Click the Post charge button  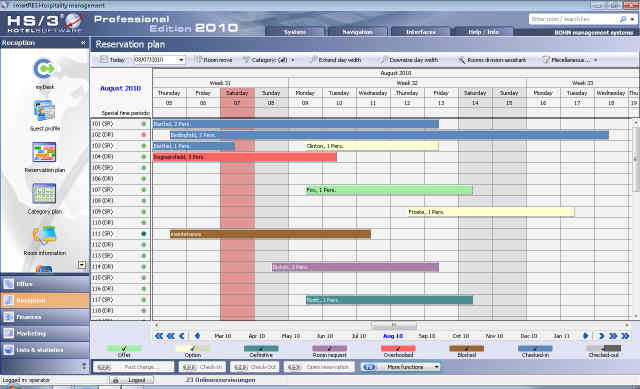133,367
